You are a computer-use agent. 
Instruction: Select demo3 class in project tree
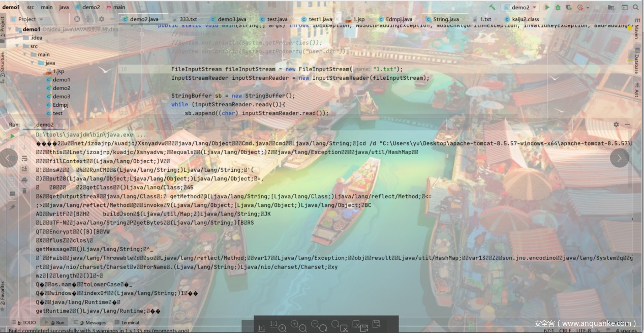click(58, 96)
